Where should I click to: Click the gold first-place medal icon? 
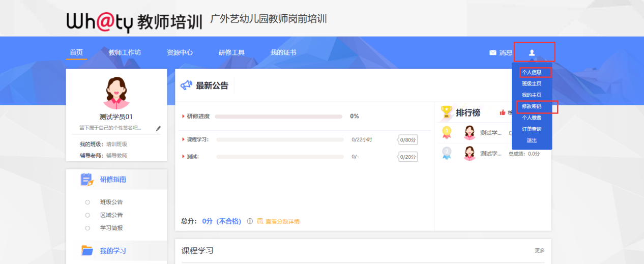(x=447, y=133)
